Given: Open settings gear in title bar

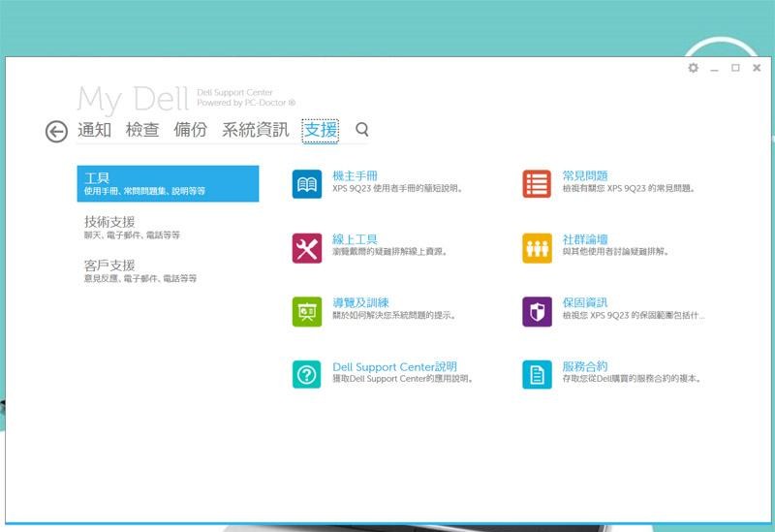Looking at the screenshot, I should [x=693, y=68].
